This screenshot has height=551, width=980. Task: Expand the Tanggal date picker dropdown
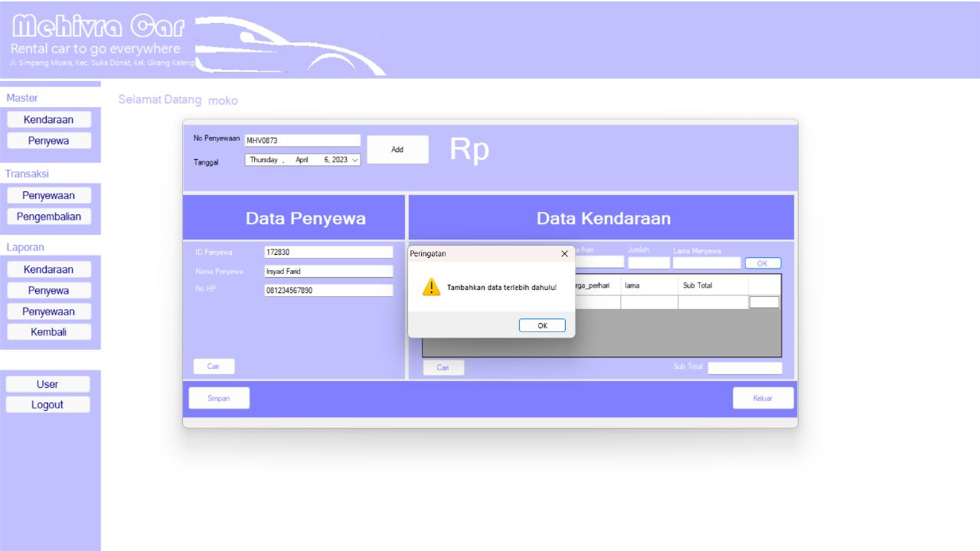click(354, 160)
